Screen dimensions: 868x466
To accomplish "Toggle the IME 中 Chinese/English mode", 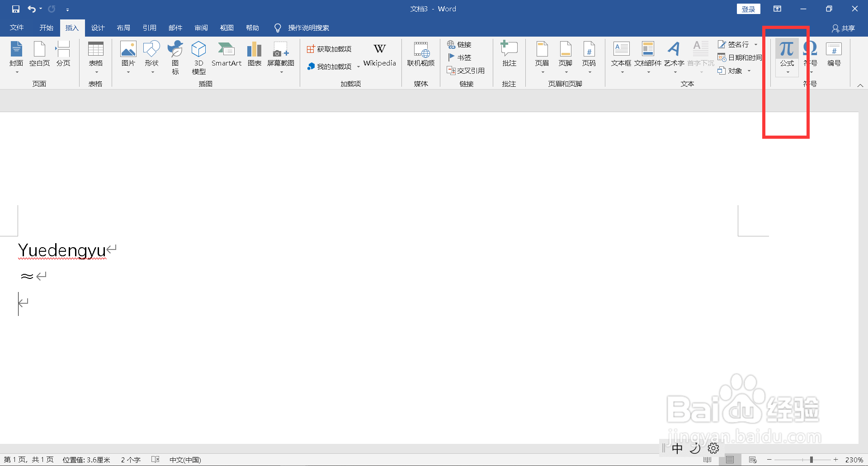I will click(677, 448).
